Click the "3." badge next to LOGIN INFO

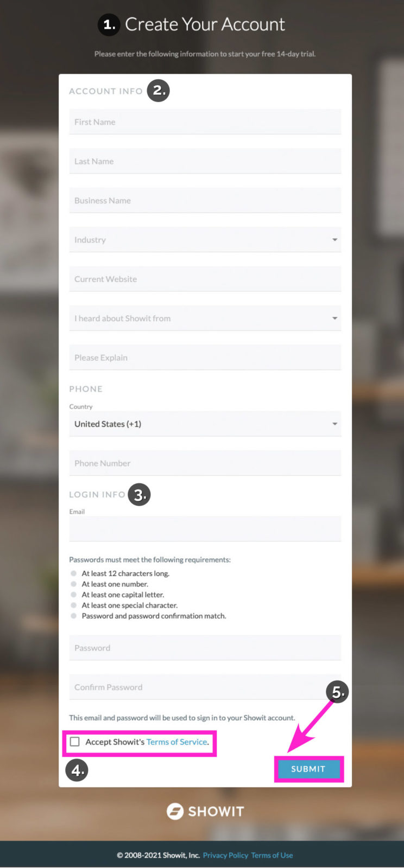pyautogui.click(x=139, y=494)
